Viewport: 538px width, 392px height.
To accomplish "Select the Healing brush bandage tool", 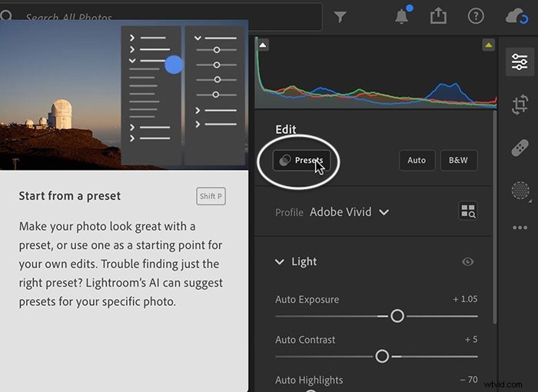I will (x=520, y=148).
